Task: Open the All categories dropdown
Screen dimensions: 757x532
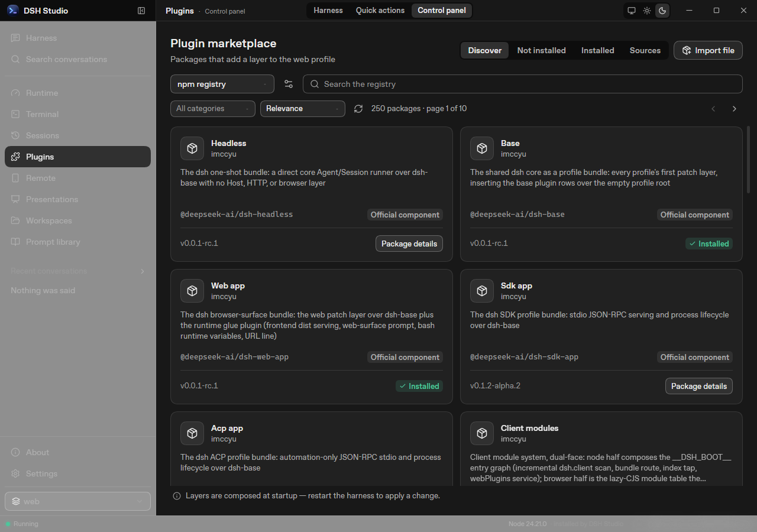Action: pos(213,109)
